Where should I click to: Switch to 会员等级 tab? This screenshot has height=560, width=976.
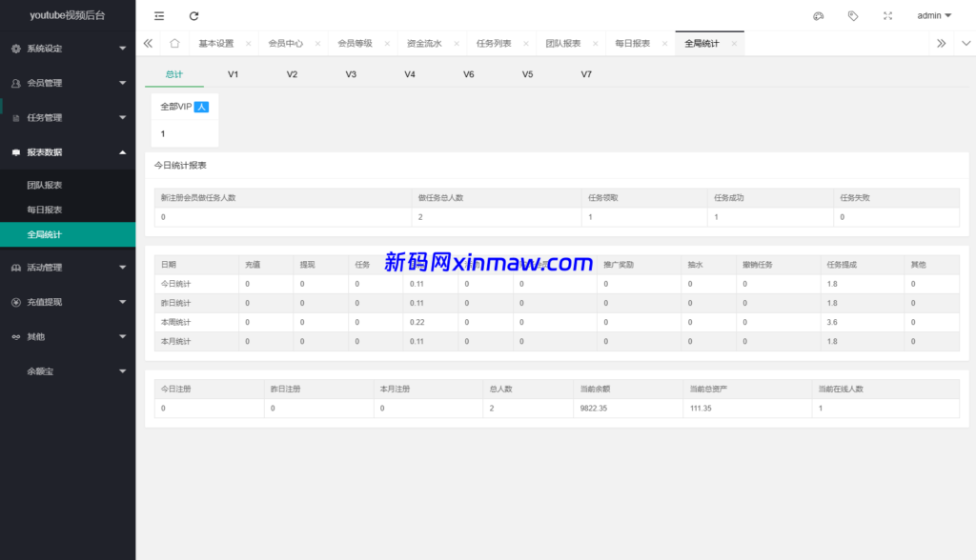pos(355,44)
